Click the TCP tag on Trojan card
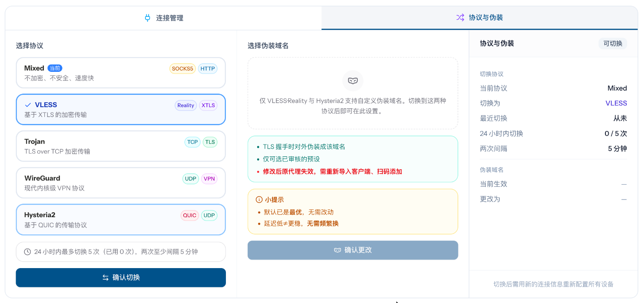Screen dimensions: 644x303 click(x=192, y=142)
